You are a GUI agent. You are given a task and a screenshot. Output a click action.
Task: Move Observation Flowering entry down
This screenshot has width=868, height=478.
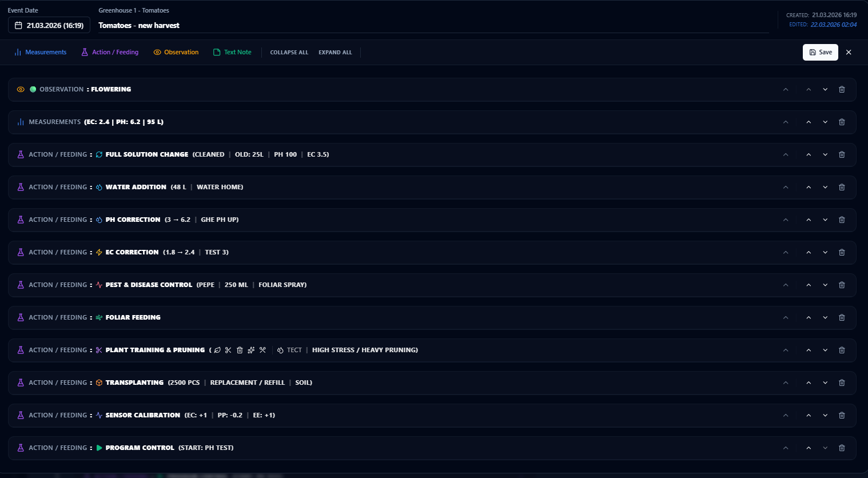click(x=825, y=89)
